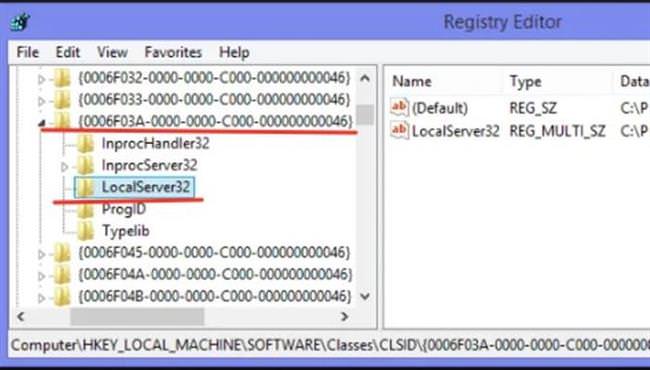650x370 pixels.
Task: Expand the {0006F04A-0000-0000-C000-000000000046} key
Action: 41,276
